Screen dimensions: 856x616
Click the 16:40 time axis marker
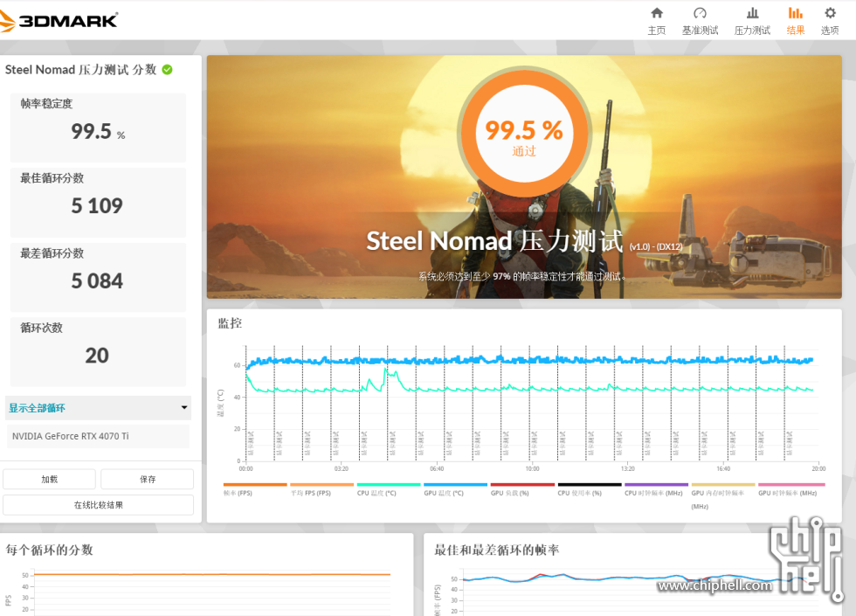click(723, 468)
